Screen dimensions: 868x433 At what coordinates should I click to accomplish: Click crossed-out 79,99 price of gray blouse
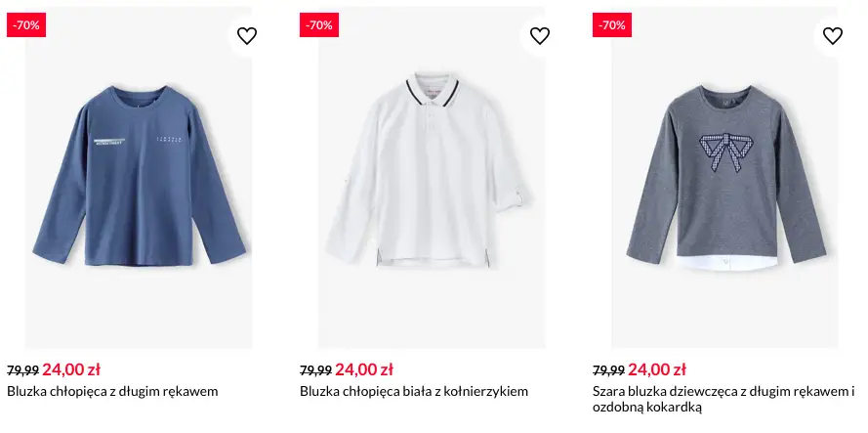tap(608, 370)
